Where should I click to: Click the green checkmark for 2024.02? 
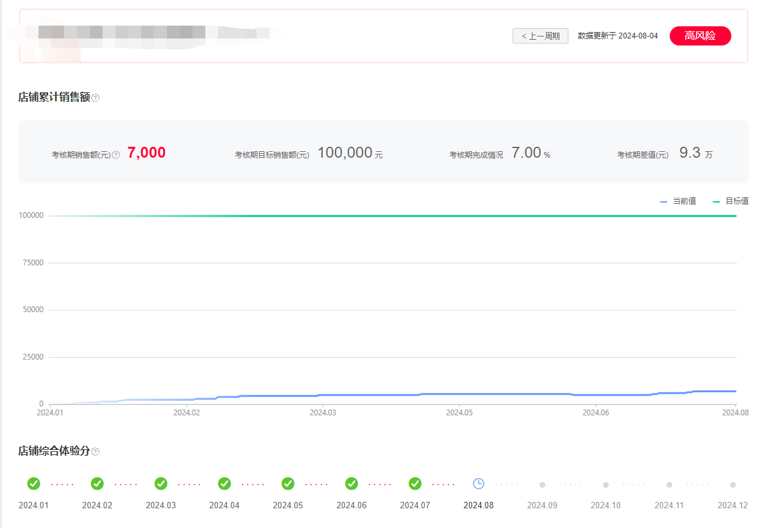(x=97, y=483)
